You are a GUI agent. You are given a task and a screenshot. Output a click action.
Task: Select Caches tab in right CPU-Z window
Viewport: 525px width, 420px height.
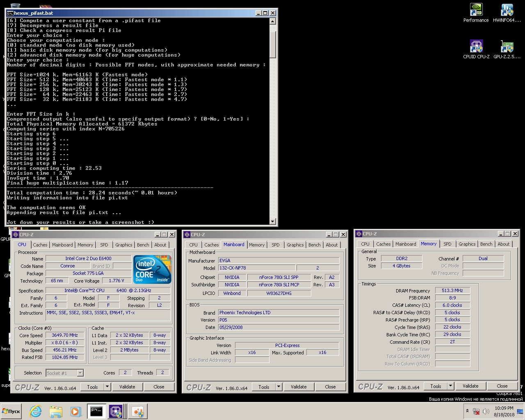(x=383, y=244)
